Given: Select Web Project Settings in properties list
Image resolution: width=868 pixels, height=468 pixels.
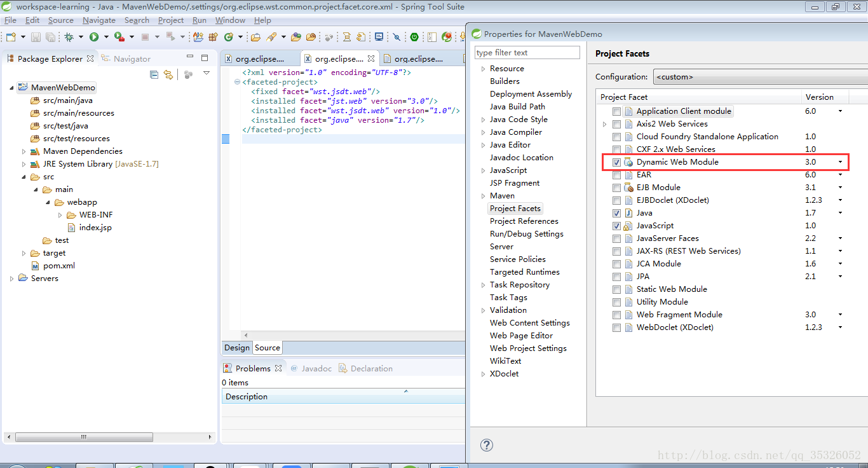Looking at the screenshot, I should click(528, 348).
